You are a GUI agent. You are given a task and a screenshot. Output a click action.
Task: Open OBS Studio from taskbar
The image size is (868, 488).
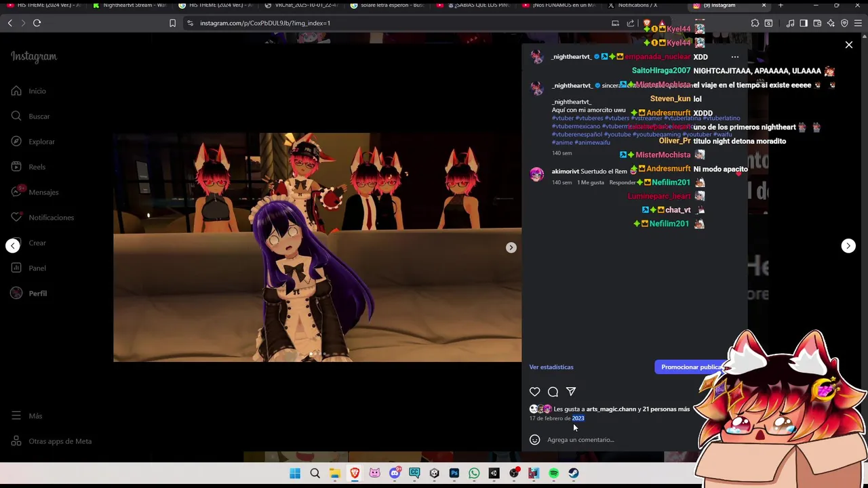tap(514, 474)
